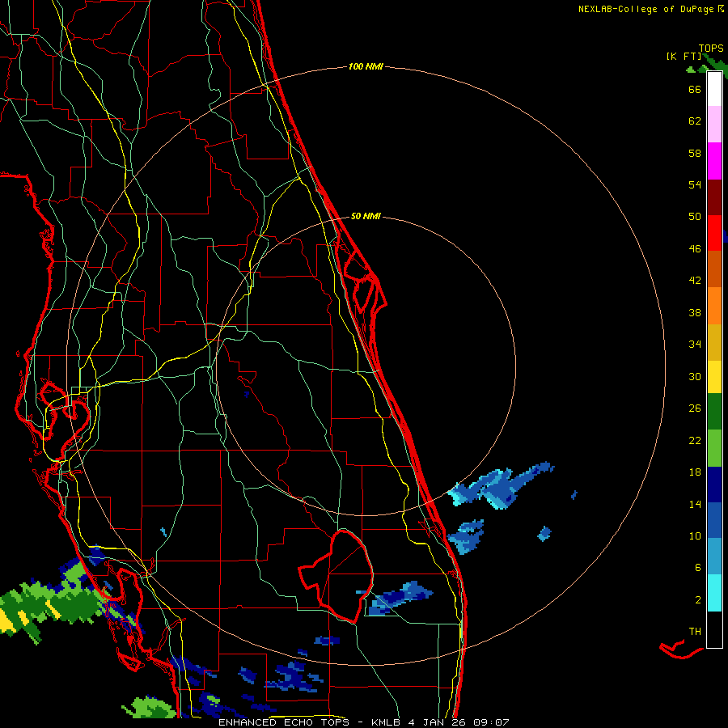Click the dark orange legend swatch

coord(714,269)
